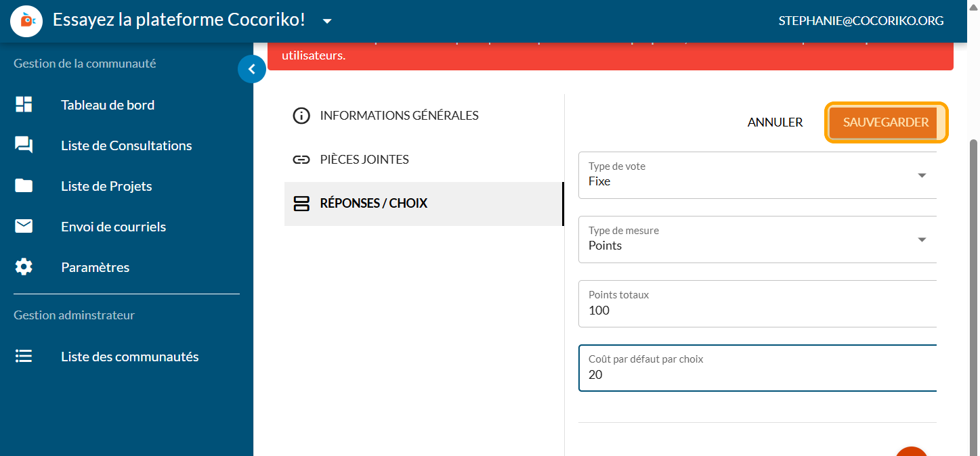Click the Liste des communautés list icon
The width and height of the screenshot is (980, 456).
(24, 357)
